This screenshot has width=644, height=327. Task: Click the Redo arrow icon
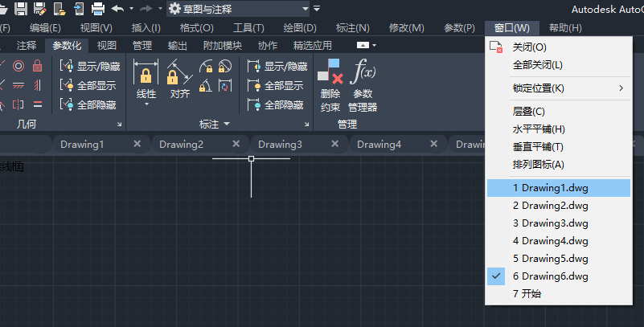(x=146, y=8)
